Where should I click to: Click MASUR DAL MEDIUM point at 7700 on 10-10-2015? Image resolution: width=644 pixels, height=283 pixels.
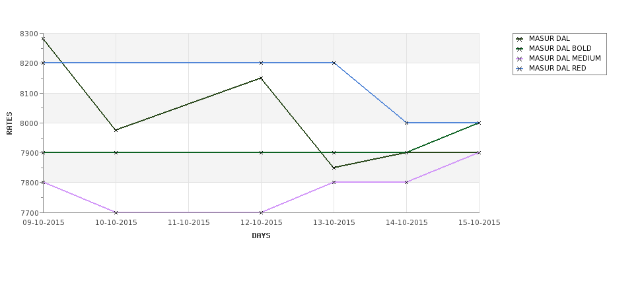click(x=116, y=212)
